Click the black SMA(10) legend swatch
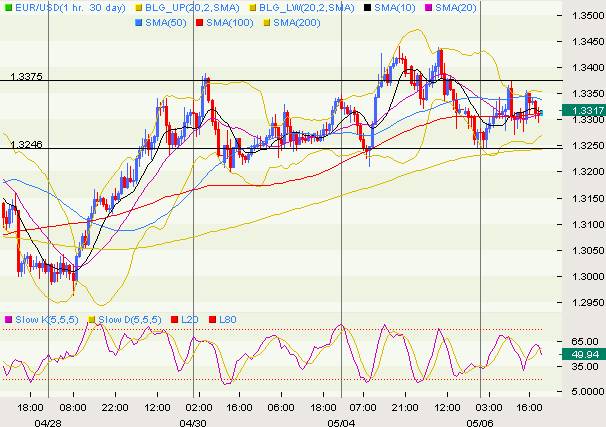The image size is (606, 427). pyautogui.click(x=368, y=8)
